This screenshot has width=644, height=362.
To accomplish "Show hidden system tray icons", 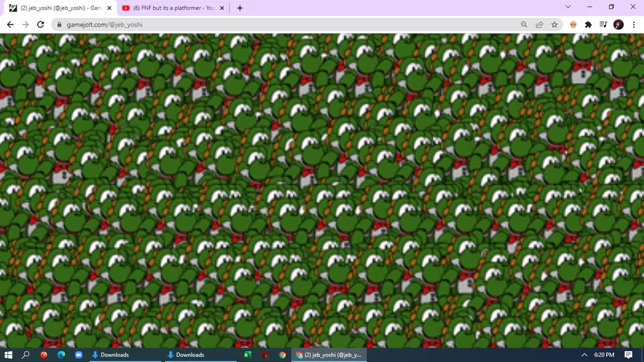I will [584, 355].
